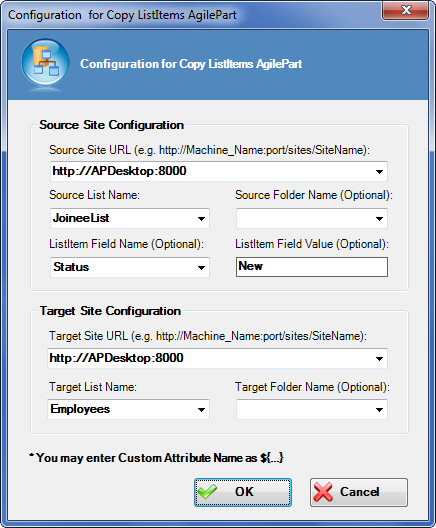Expand the Target Folder Name dropdown arrow
Viewport: 436px width, 528px height.
coord(379,410)
